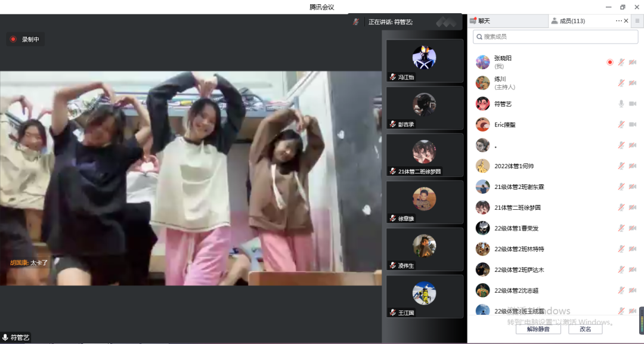Open the three-dots menu on the 成员 tab

pyautogui.click(x=618, y=21)
